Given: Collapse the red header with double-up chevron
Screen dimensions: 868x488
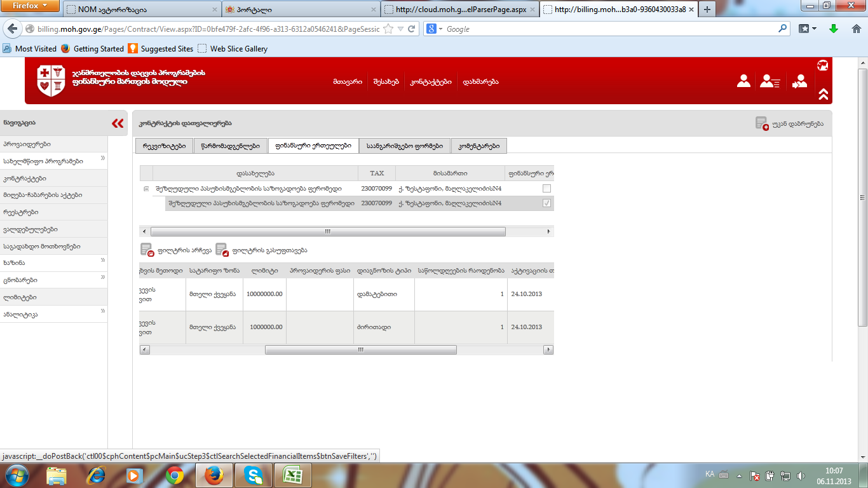Looking at the screenshot, I should 824,94.
